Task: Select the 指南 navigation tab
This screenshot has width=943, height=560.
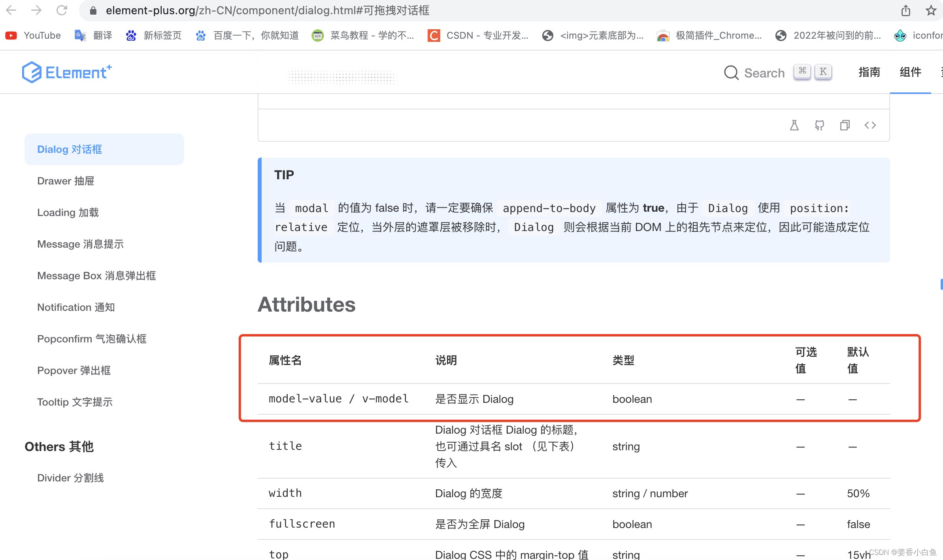Action: 868,72
